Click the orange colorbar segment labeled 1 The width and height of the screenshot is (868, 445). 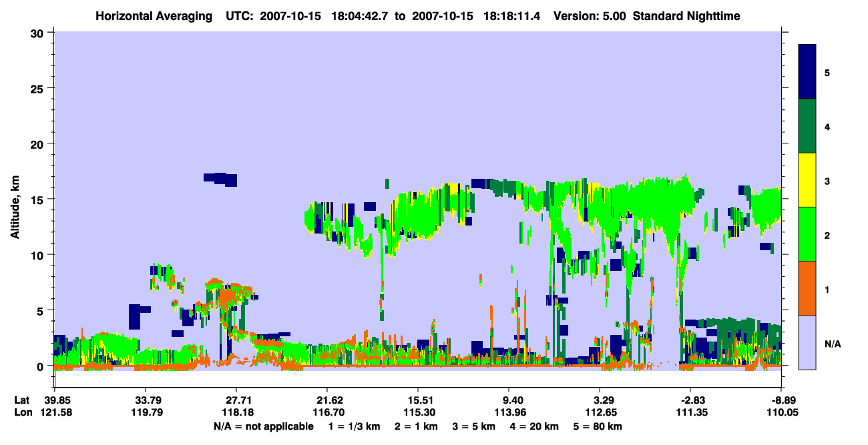pos(807,288)
